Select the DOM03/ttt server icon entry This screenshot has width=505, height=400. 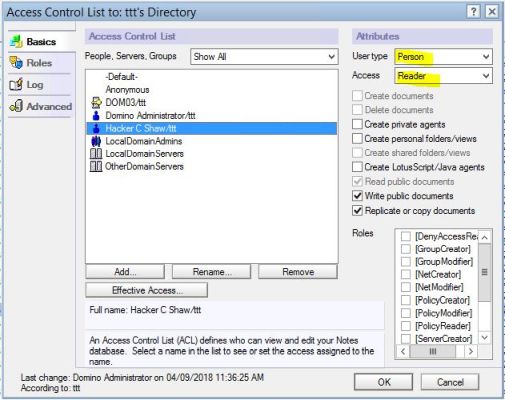[x=96, y=102]
